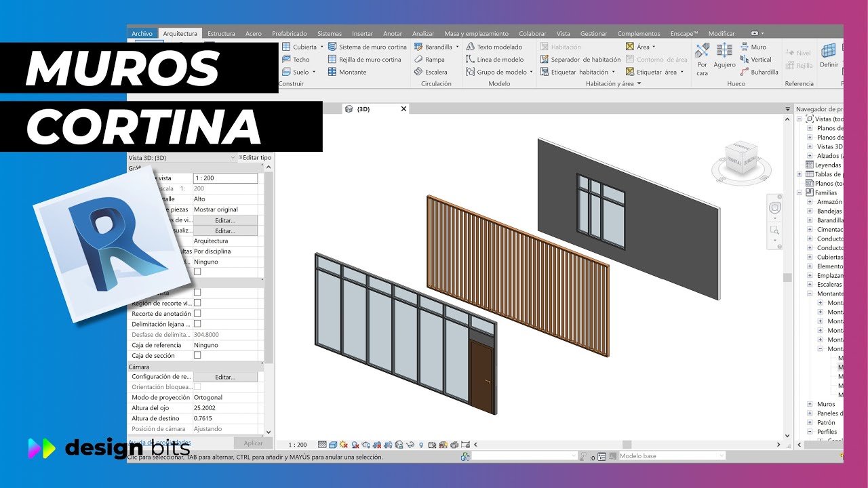Switch to the Insertar ribbon tab
This screenshot has height=488, width=868.
click(362, 33)
